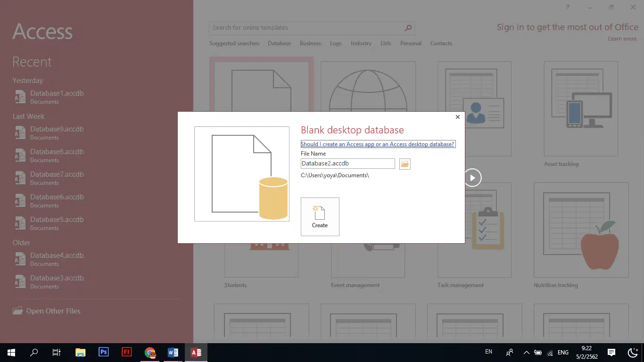Open Windows search from the taskbar
Image resolution: width=644 pixels, height=362 pixels.
(34, 352)
